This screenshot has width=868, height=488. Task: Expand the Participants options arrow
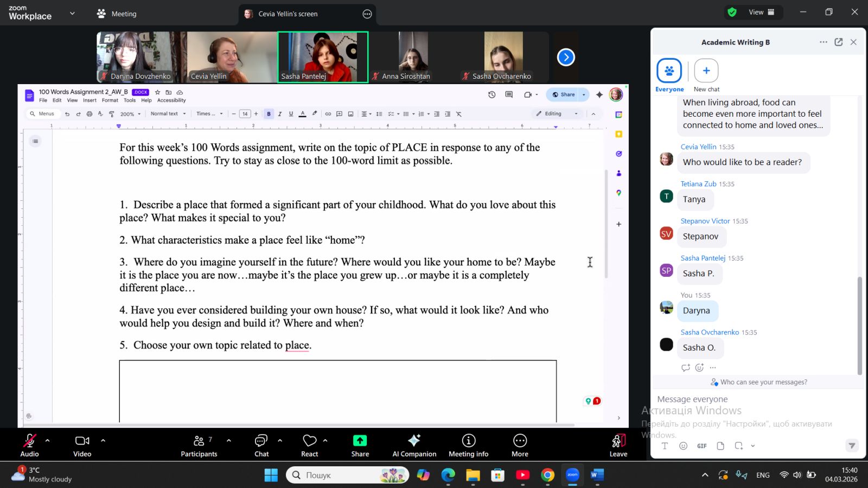pyautogui.click(x=228, y=440)
